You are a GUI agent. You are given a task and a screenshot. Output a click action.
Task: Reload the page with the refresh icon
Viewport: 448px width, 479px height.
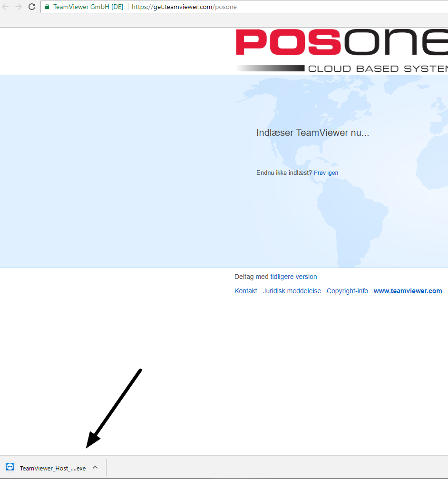pyautogui.click(x=32, y=7)
